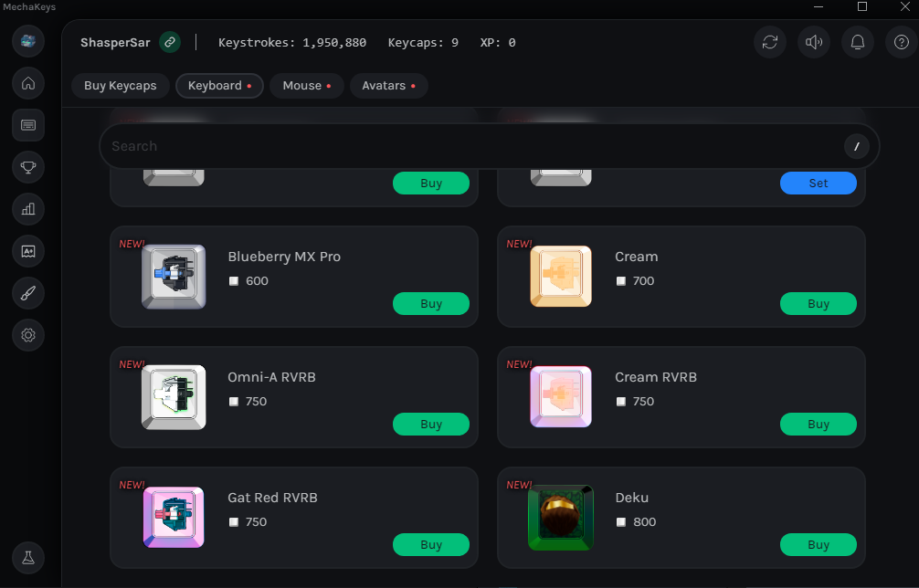Buy the Blueberry MX Pro switch
The height and width of the screenshot is (588, 919).
coord(431,303)
